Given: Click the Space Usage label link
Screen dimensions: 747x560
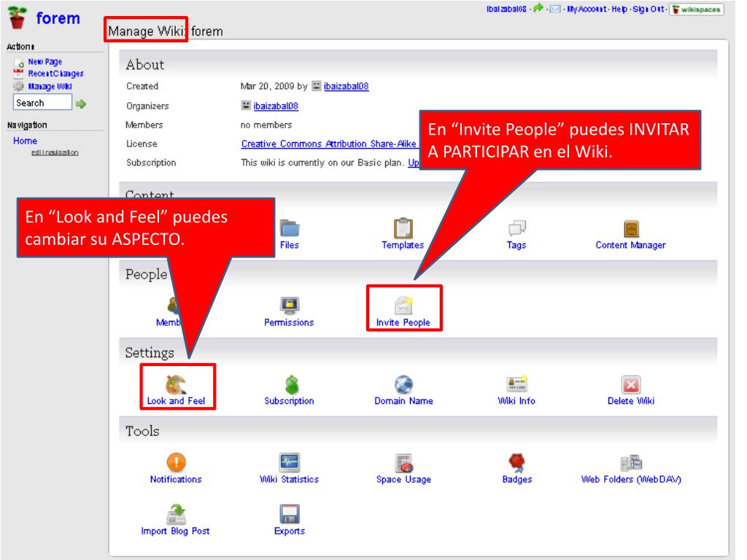Looking at the screenshot, I should click(x=403, y=479).
